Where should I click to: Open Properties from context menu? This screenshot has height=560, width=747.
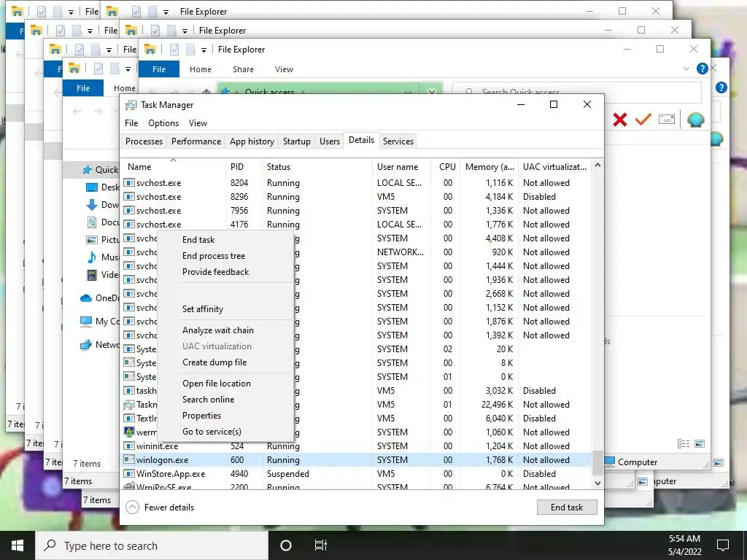coord(201,416)
